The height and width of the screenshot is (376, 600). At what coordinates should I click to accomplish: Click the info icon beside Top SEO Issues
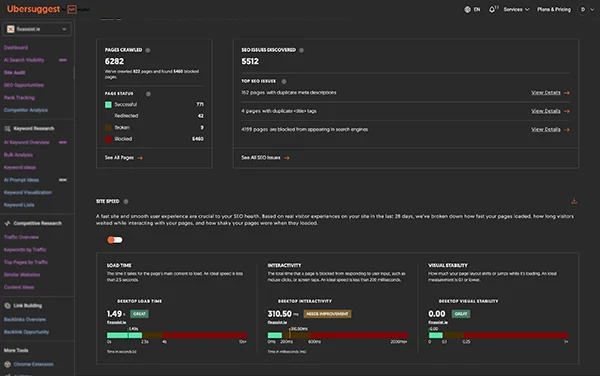284,81
